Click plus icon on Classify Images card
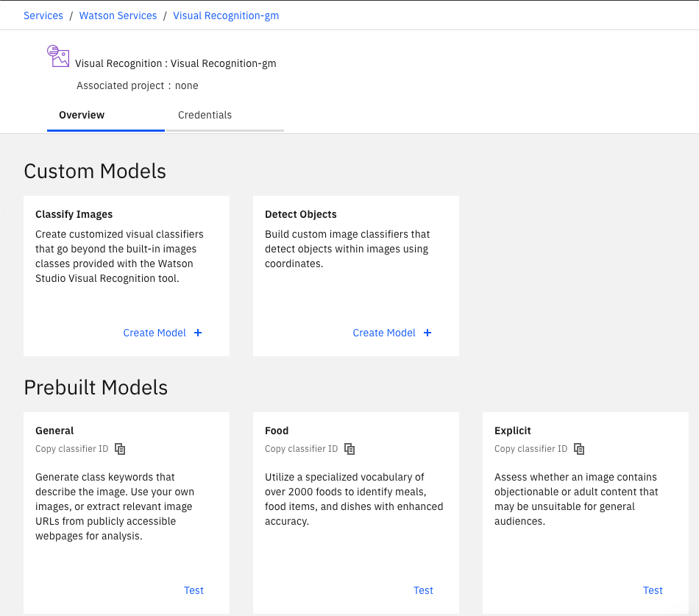 198,333
